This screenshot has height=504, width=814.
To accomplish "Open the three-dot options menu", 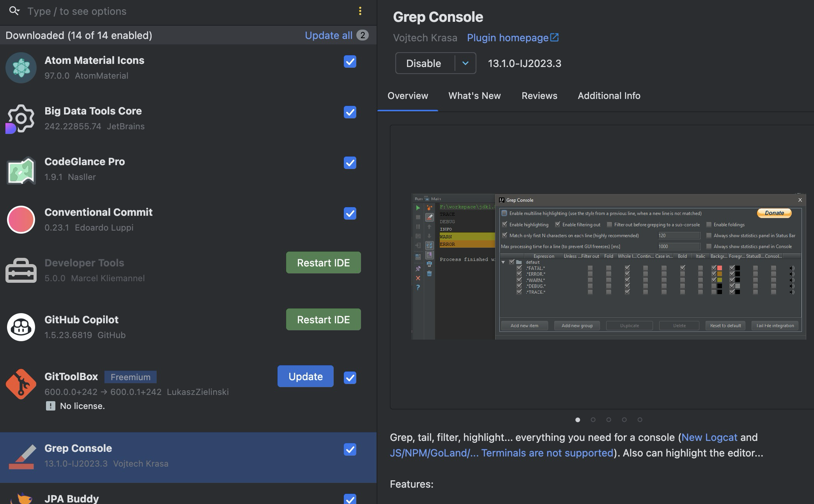I will coord(360,11).
